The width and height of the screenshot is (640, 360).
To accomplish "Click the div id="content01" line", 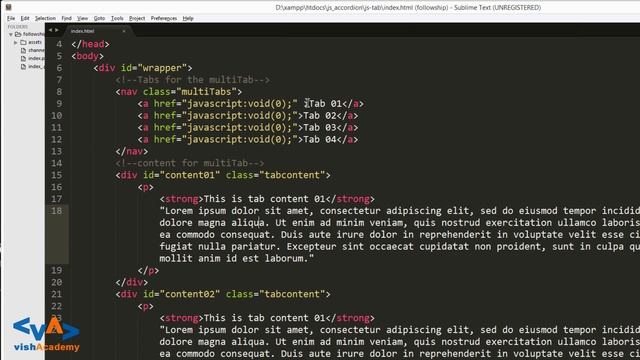I will 223,175.
